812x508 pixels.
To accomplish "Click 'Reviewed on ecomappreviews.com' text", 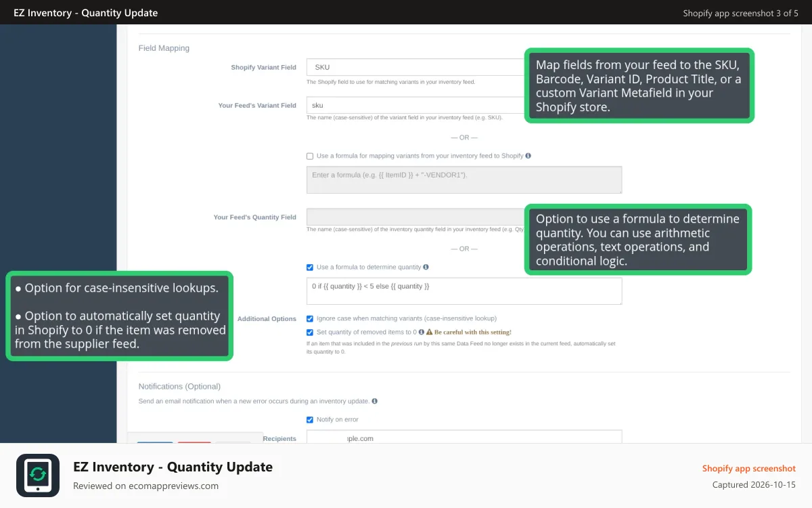I will click(x=145, y=486).
